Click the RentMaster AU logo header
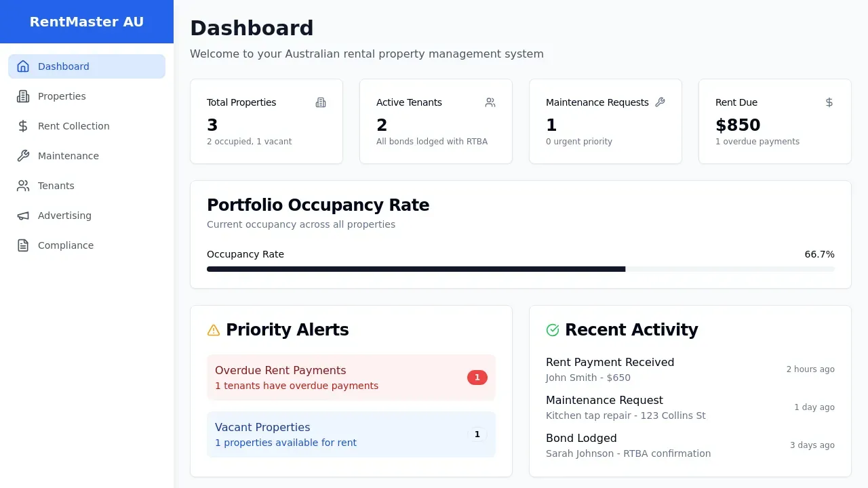The image size is (868, 488). (87, 22)
